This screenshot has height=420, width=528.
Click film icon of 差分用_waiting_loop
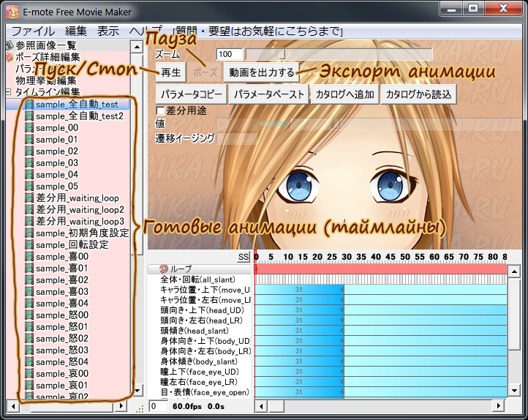(x=29, y=198)
